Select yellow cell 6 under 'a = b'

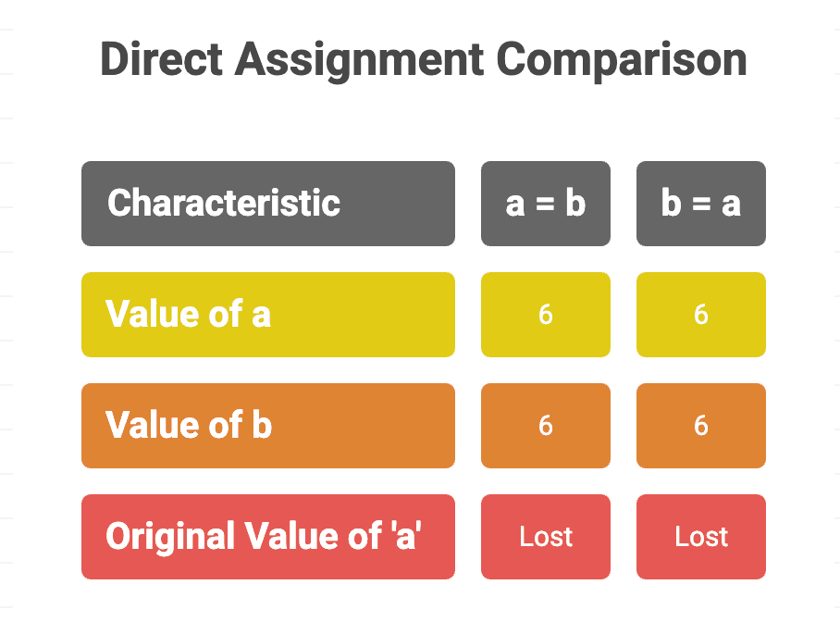[x=546, y=315]
